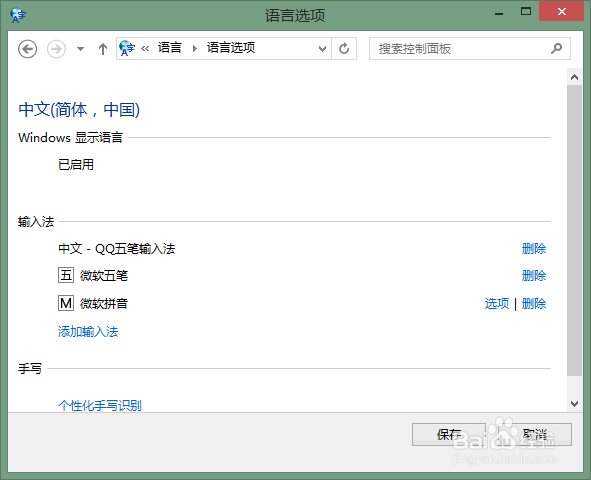The height and width of the screenshot is (480, 591).
Task: Close the 语言选项 window
Action: (x=562, y=12)
